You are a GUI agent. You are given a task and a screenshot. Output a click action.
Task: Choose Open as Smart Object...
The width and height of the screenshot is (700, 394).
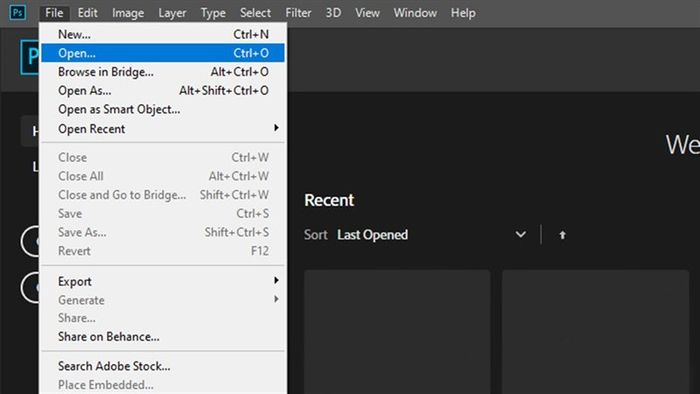[x=163, y=109]
